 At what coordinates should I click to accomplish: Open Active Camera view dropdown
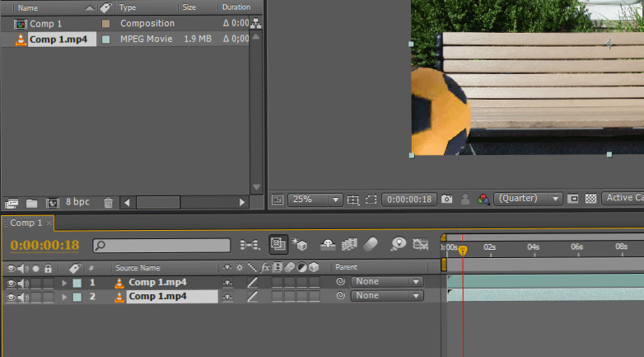623,198
